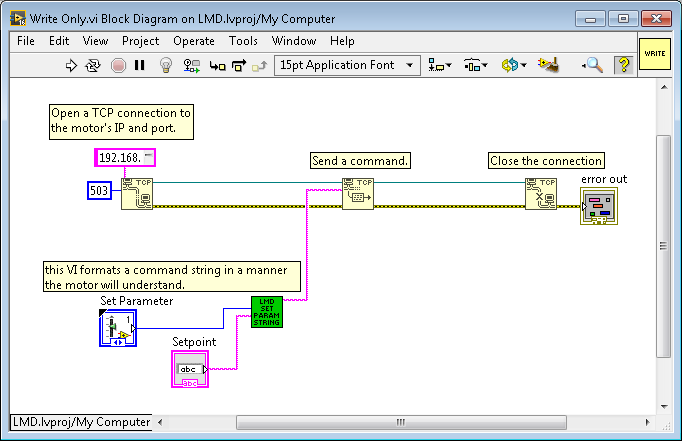The height and width of the screenshot is (441, 682).
Task: Open the Window menu
Action: [x=294, y=41]
